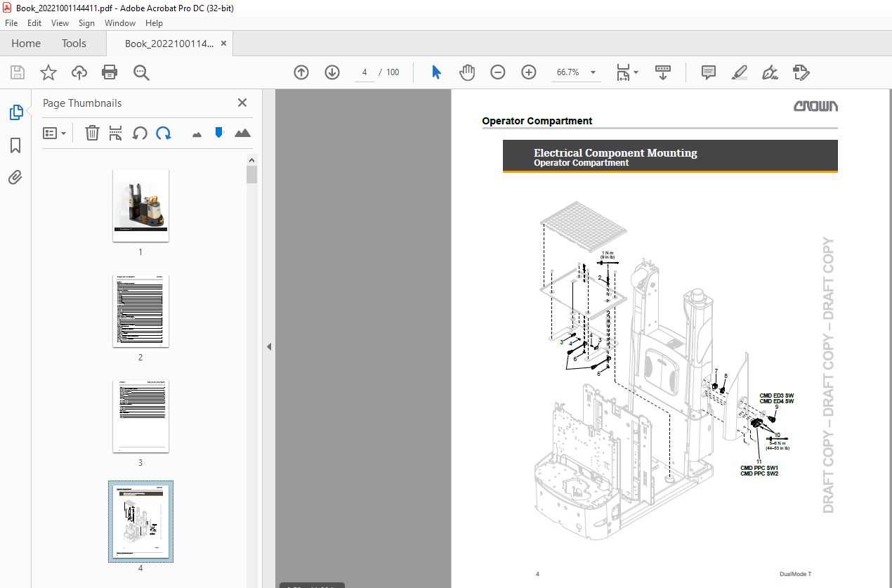This screenshot has height=588, width=892.
Task: Click the 'CMD PPC SW1' label in diagram
Action: [x=759, y=468]
